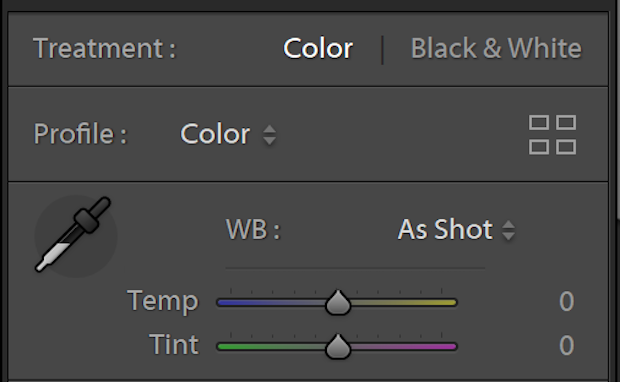Click the magenta end of Tint slider

click(x=447, y=347)
